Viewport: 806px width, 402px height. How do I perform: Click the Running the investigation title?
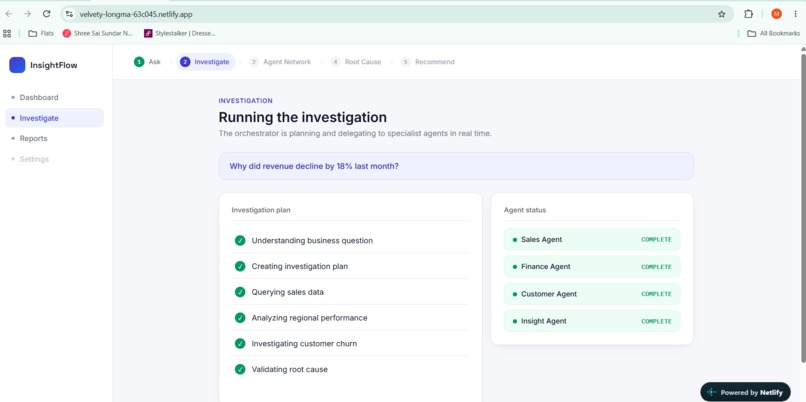coord(302,117)
